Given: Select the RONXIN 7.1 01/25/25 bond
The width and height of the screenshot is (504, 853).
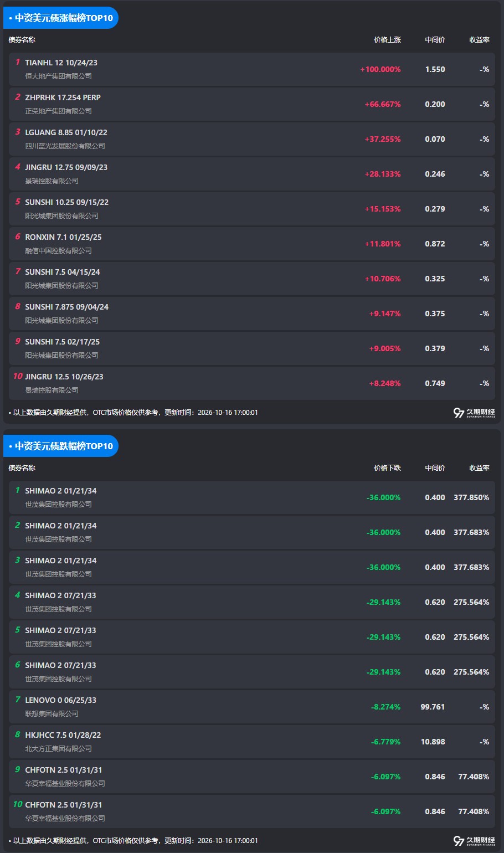Looking at the screenshot, I should [x=252, y=244].
